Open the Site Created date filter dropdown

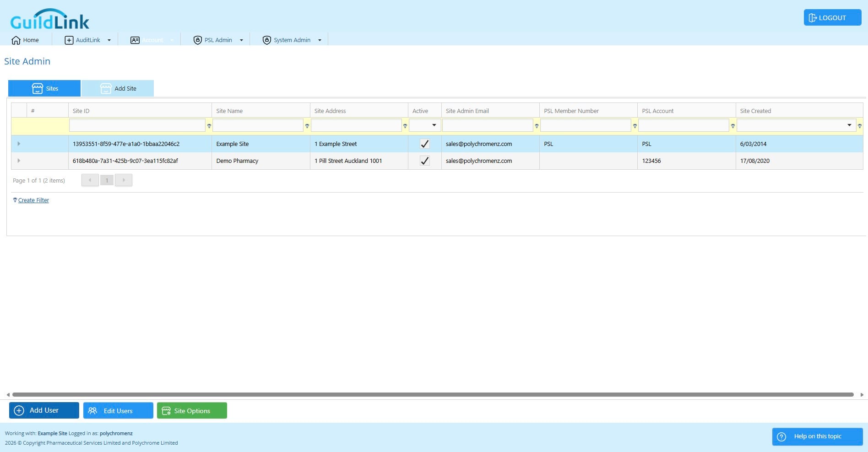849,125
